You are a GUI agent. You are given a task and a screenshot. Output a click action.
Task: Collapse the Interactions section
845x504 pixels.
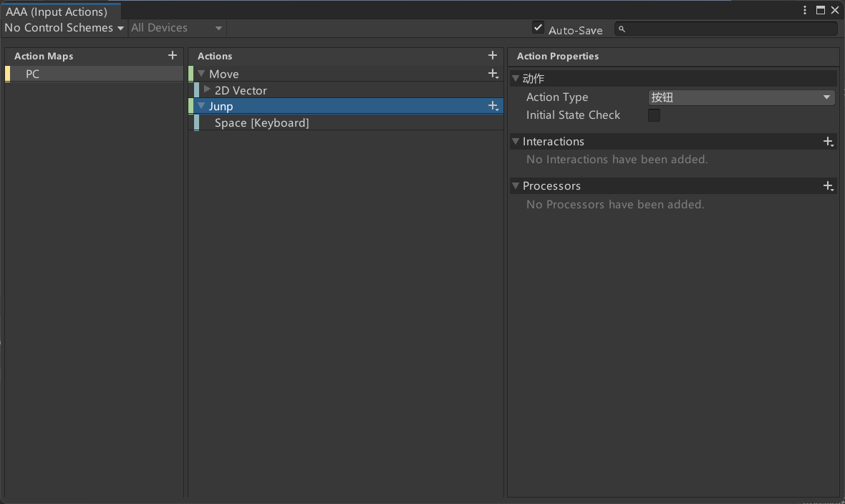click(516, 141)
